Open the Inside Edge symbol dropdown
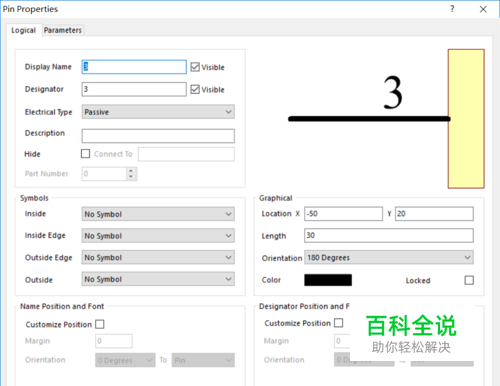 tap(158, 236)
